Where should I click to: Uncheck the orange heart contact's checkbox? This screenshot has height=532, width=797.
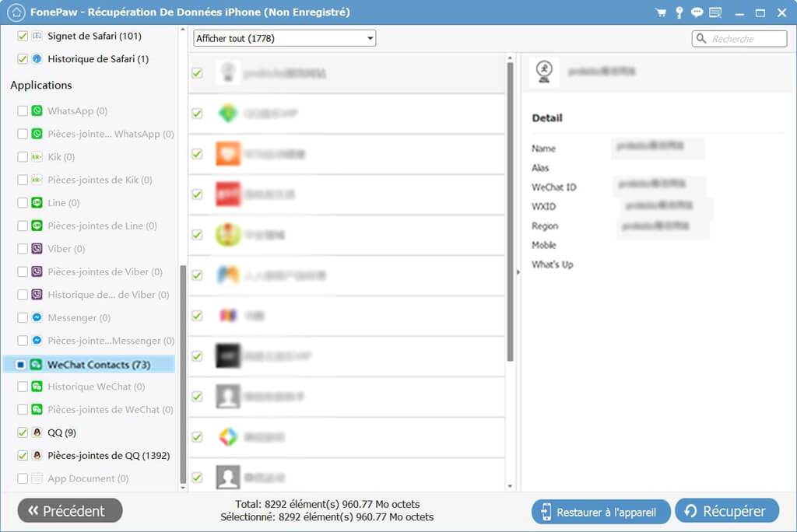pyautogui.click(x=197, y=154)
